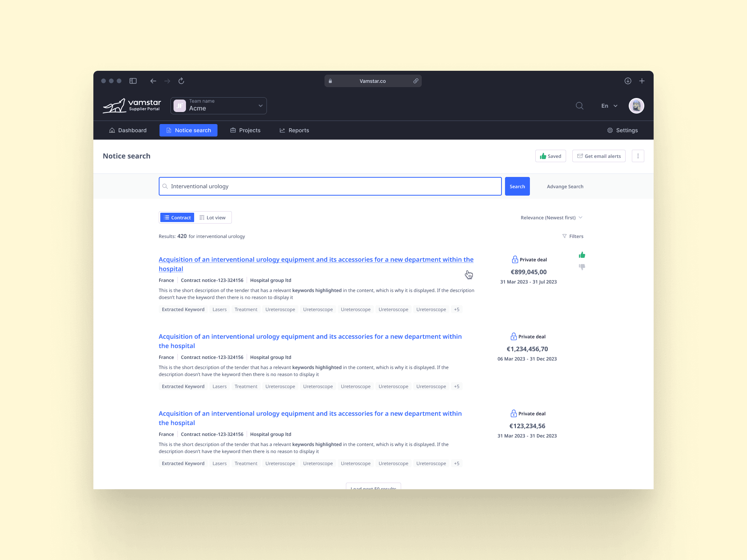Click the Search button
Image resolution: width=747 pixels, height=560 pixels.
[516, 186]
